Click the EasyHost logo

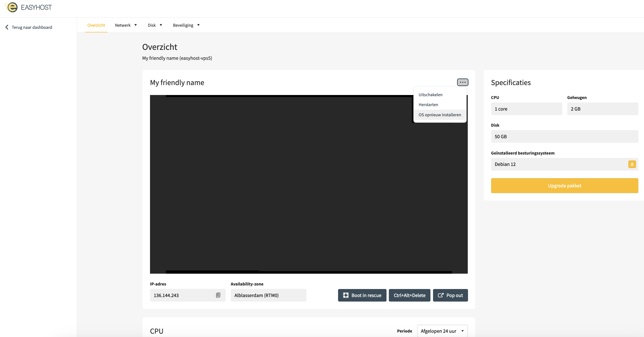click(28, 7)
